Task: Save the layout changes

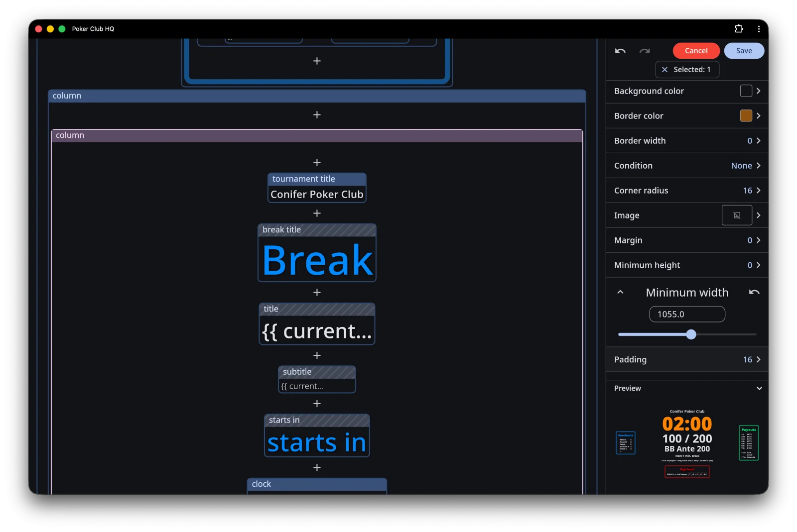Action: [x=744, y=51]
